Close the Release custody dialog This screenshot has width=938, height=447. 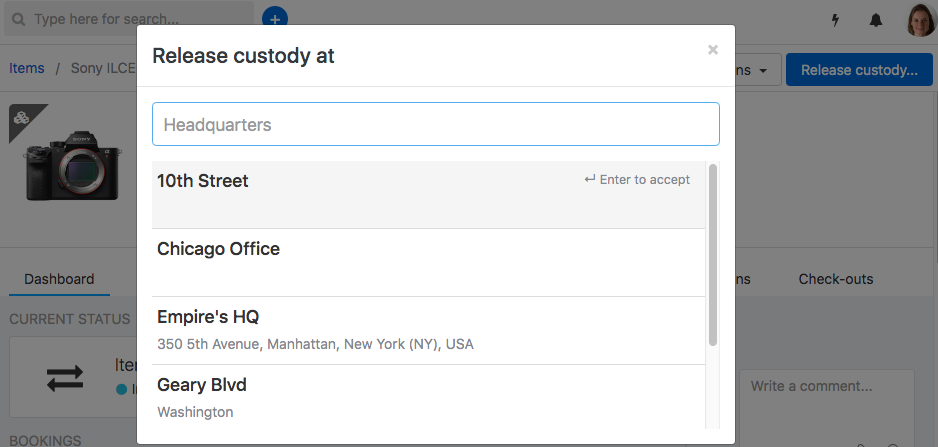tap(712, 50)
